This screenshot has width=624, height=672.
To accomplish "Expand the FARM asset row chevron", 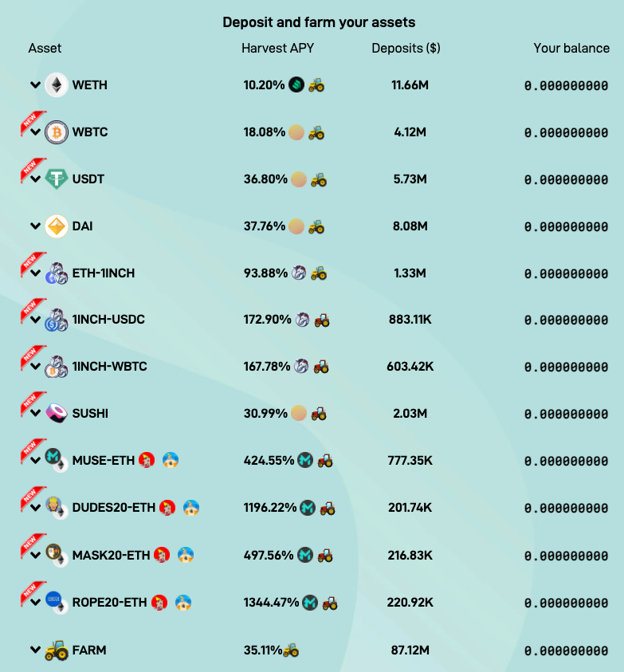I will pos(35,650).
